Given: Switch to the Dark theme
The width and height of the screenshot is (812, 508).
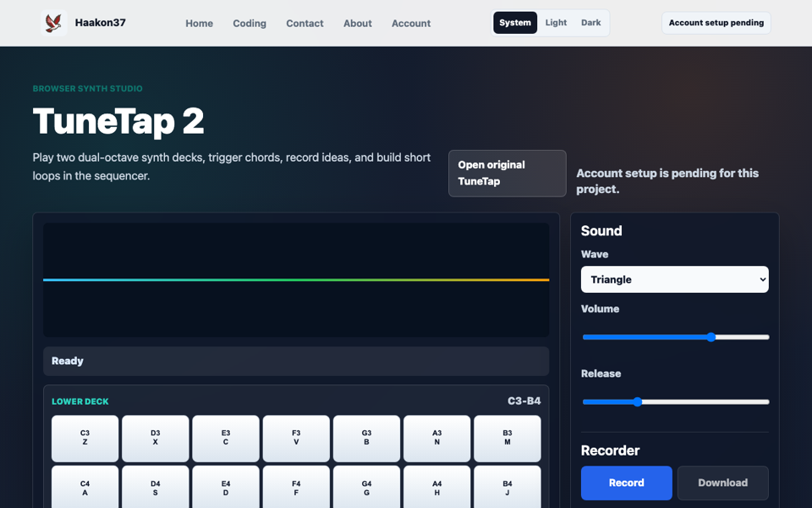Looking at the screenshot, I should [591, 23].
